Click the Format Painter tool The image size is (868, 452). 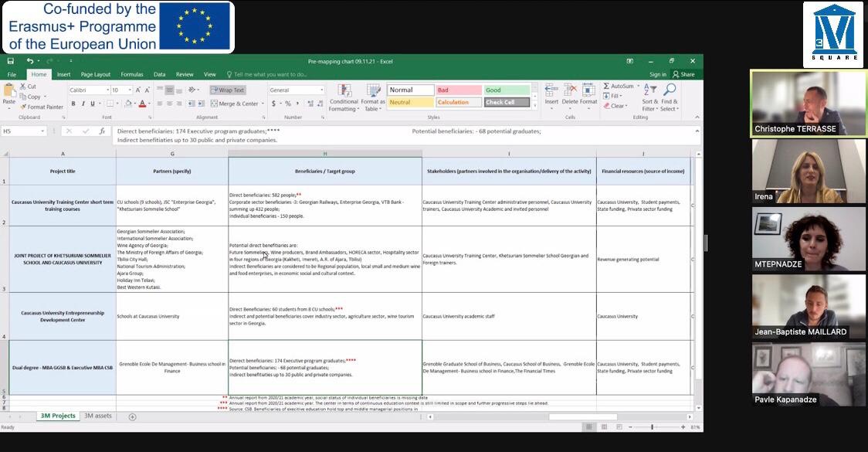(x=42, y=107)
